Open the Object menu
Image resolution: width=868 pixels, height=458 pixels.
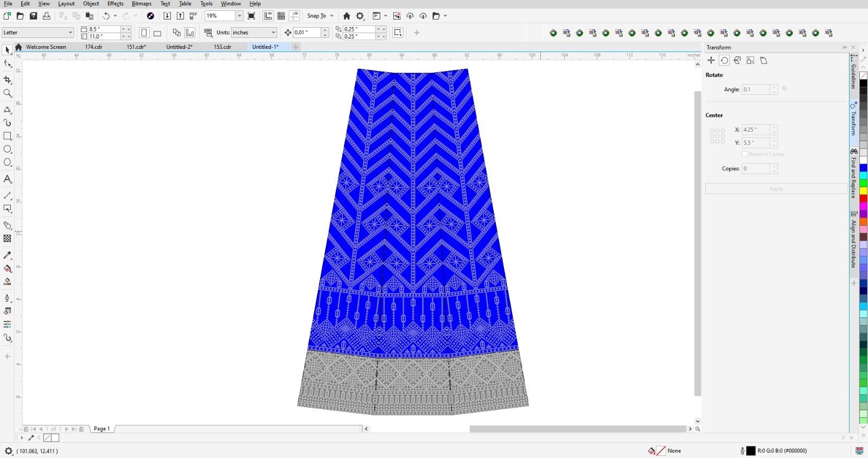pos(91,4)
